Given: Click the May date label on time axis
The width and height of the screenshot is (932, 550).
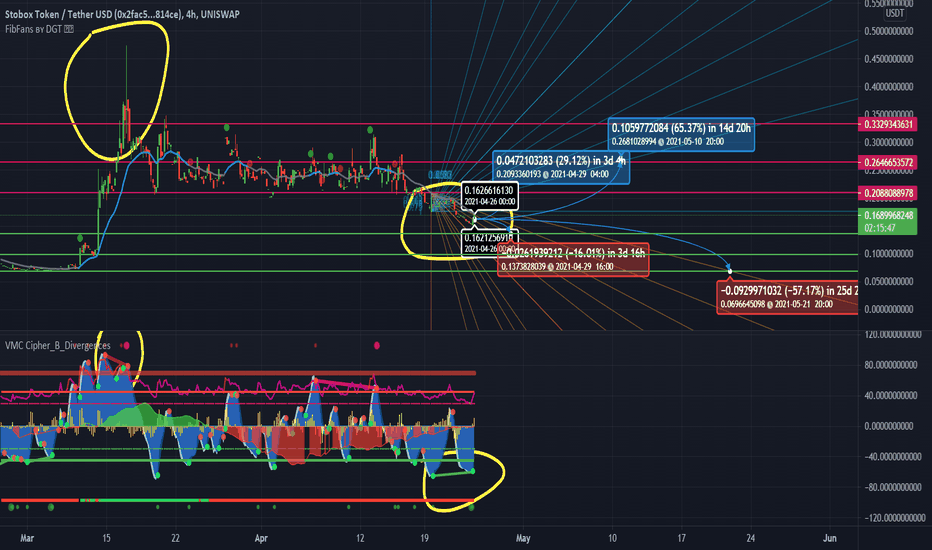Looking at the screenshot, I should click(x=523, y=538).
